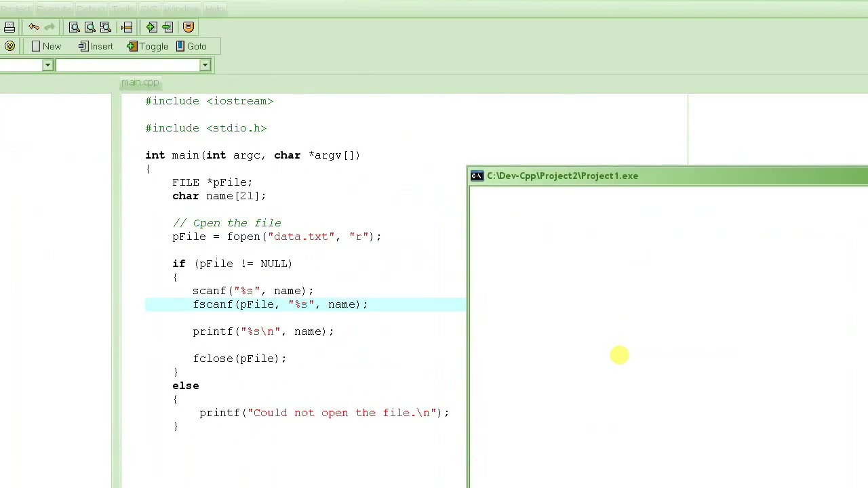Open the faded Execute menu

[54, 9]
